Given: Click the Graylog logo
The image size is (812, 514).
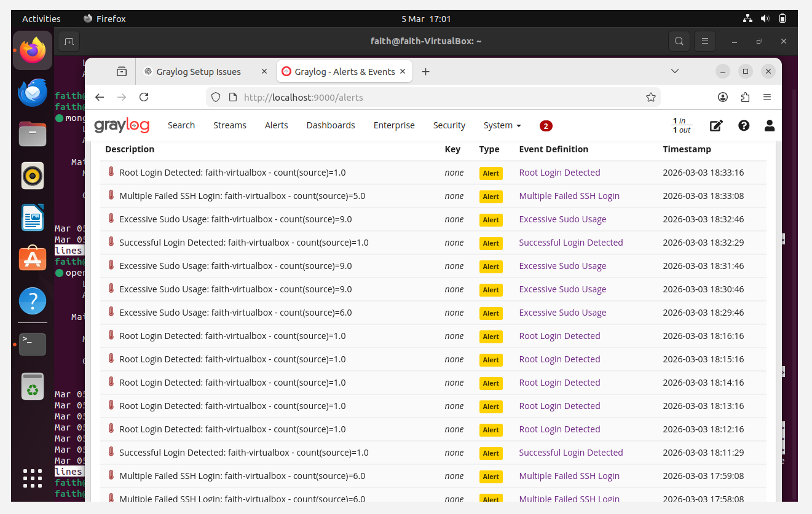Looking at the screenshot, I should point(122,125).
